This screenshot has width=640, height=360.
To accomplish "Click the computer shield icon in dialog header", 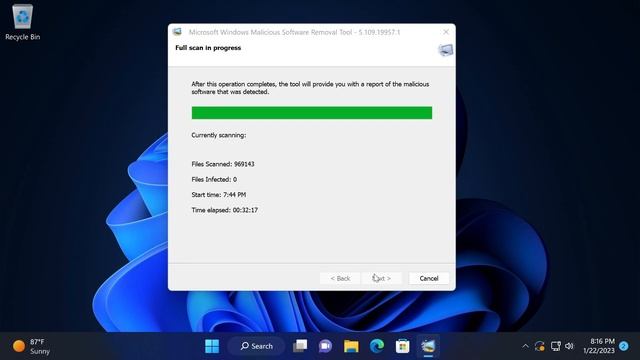I will 445,50.
